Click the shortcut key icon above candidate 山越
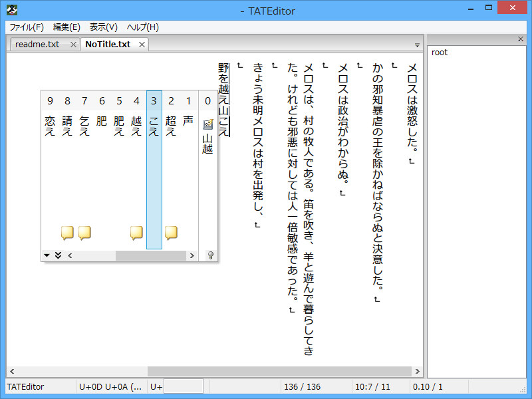 click(206, 123)
